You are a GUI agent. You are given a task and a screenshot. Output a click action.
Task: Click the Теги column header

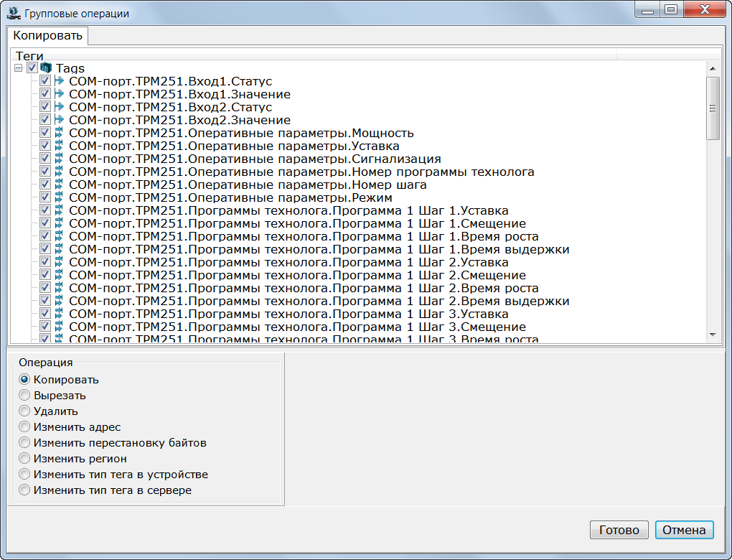313,55
